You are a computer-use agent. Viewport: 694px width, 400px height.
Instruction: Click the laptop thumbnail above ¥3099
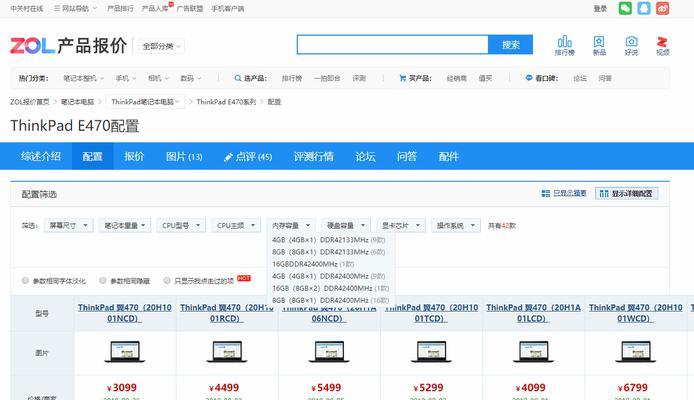point(125,352)
